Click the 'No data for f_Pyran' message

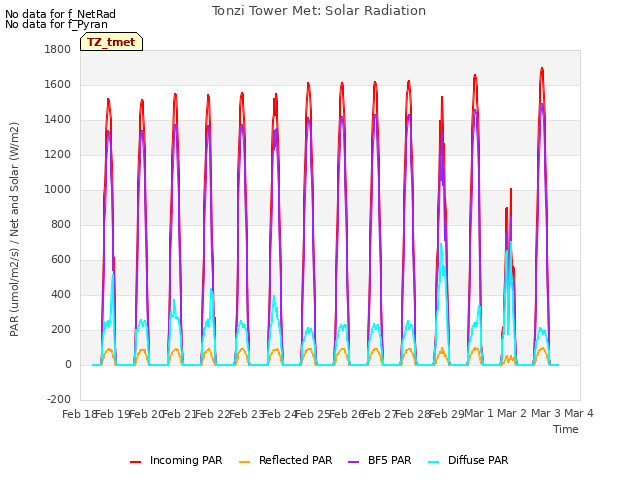pos(56,24)
